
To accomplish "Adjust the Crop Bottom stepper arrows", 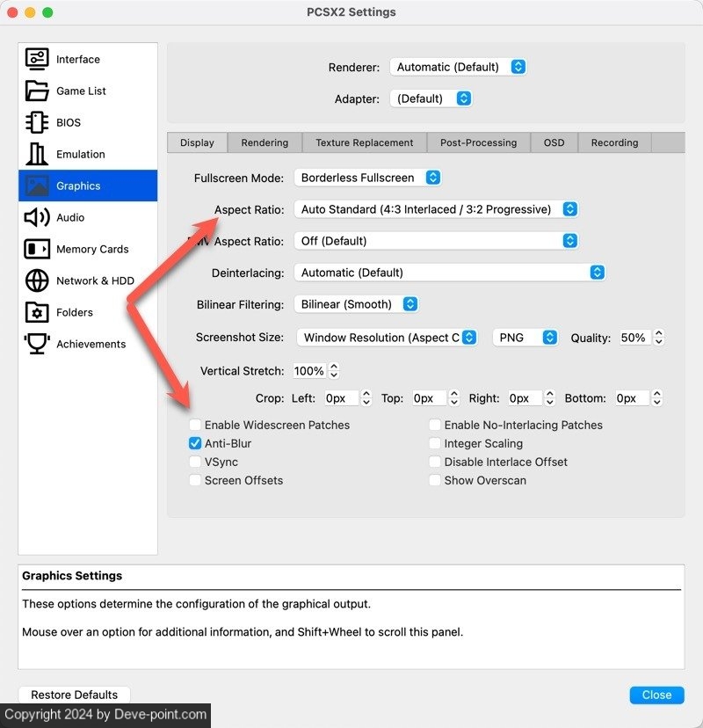I will pos(656,398).
